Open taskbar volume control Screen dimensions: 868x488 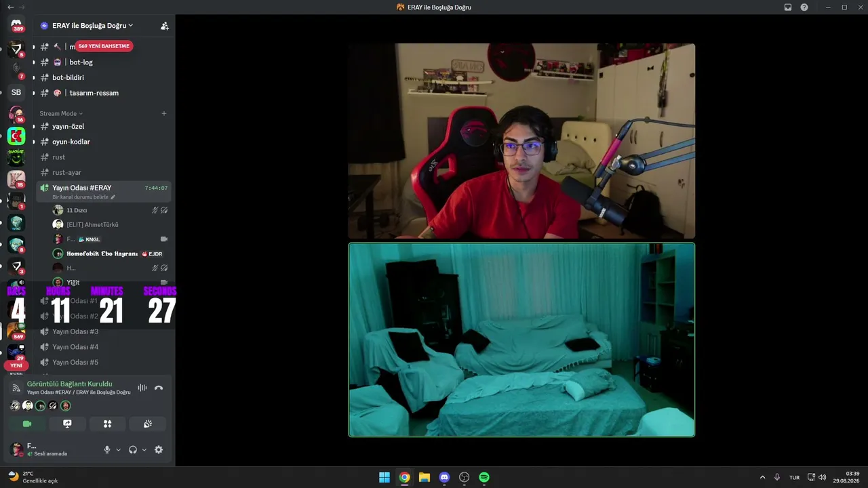(823, 477)
